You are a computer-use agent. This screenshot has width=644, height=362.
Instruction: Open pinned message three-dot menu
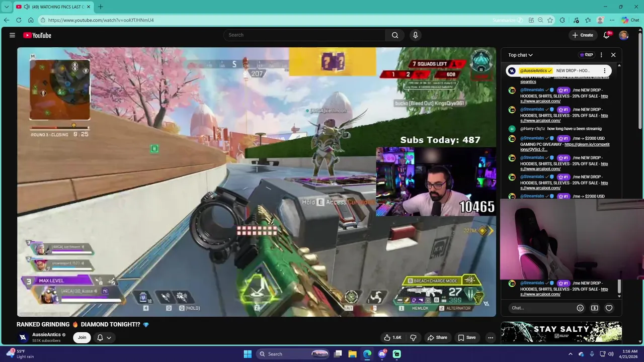pyautogui.click(x=604, y=71)
